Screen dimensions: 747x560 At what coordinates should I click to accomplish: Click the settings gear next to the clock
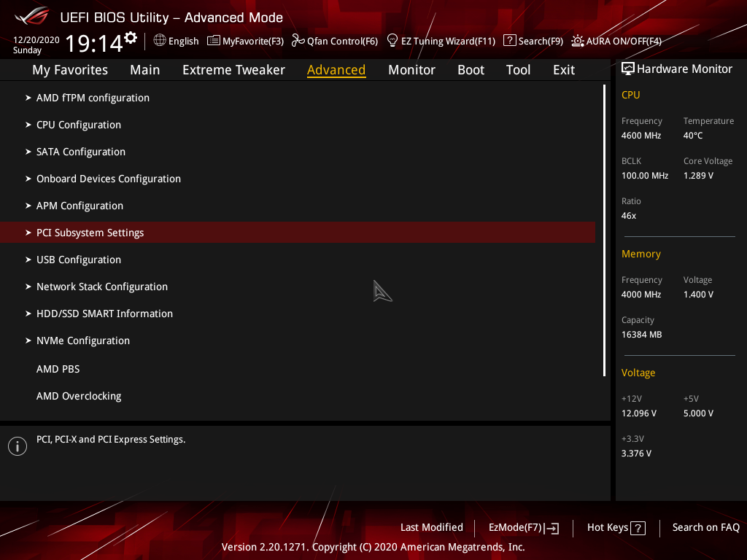click(x=131, y=38)
